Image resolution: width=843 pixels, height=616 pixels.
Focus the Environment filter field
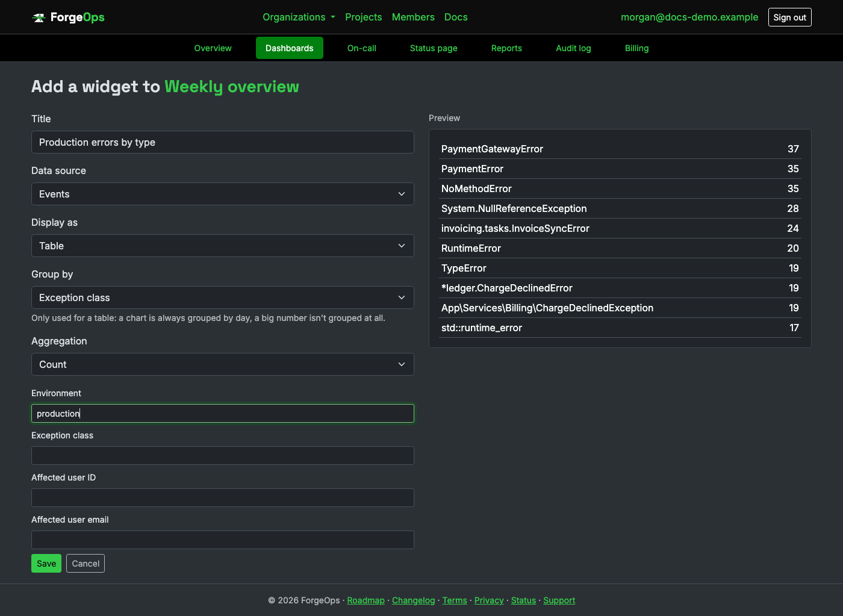point(223,413)
